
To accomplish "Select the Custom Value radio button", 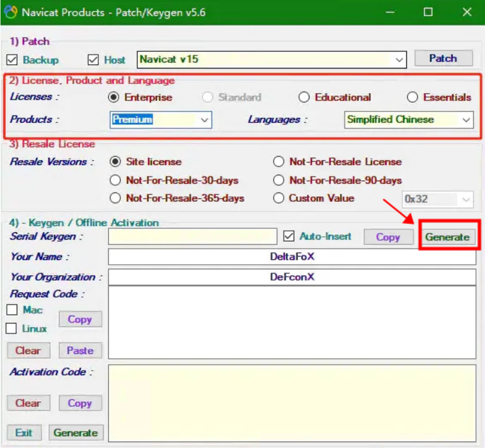I will click(x=278, y=198).
